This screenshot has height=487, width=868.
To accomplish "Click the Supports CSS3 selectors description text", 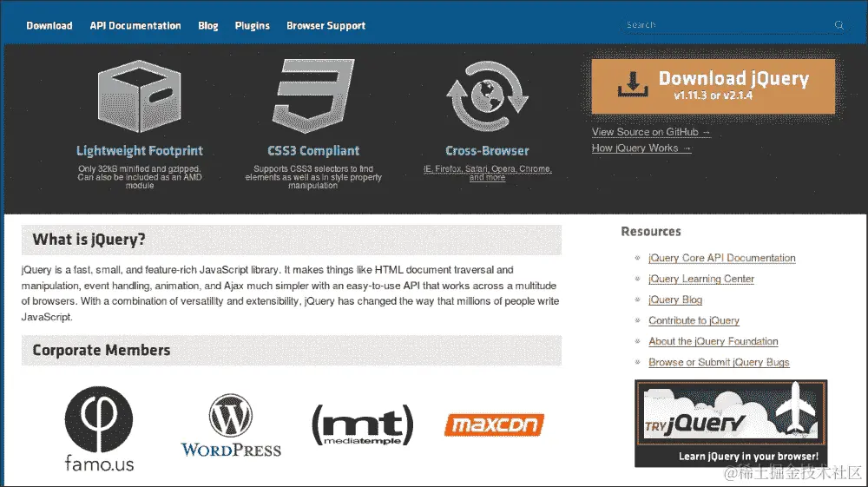I will click(313, 177).
